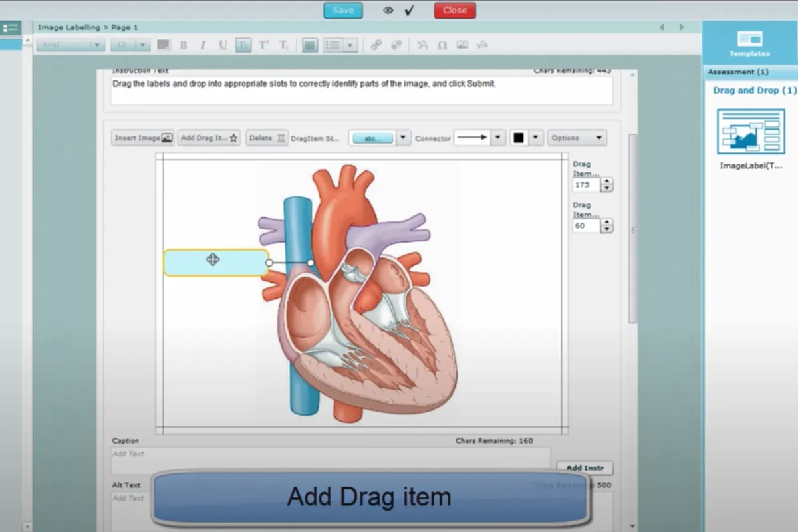798x532 pixels.
Task: Click the connector's left endpoint handle
Action: coord(269,263)
